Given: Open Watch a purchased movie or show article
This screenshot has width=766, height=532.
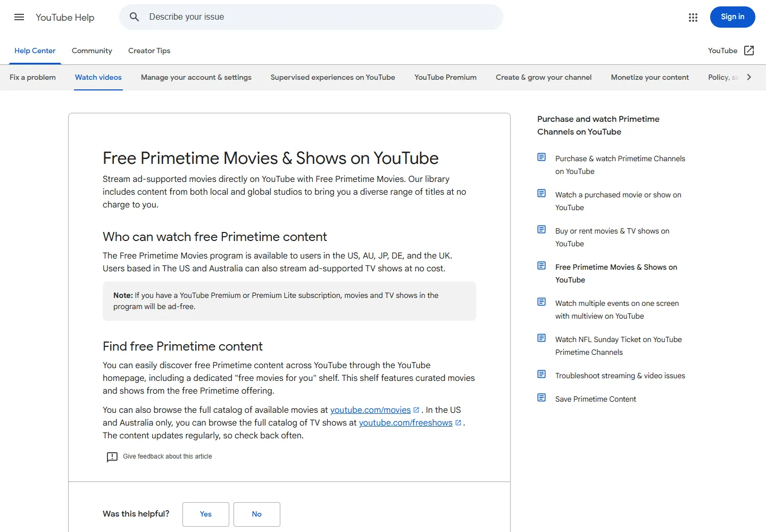Looking at the screenshot, I should (618, 201).
